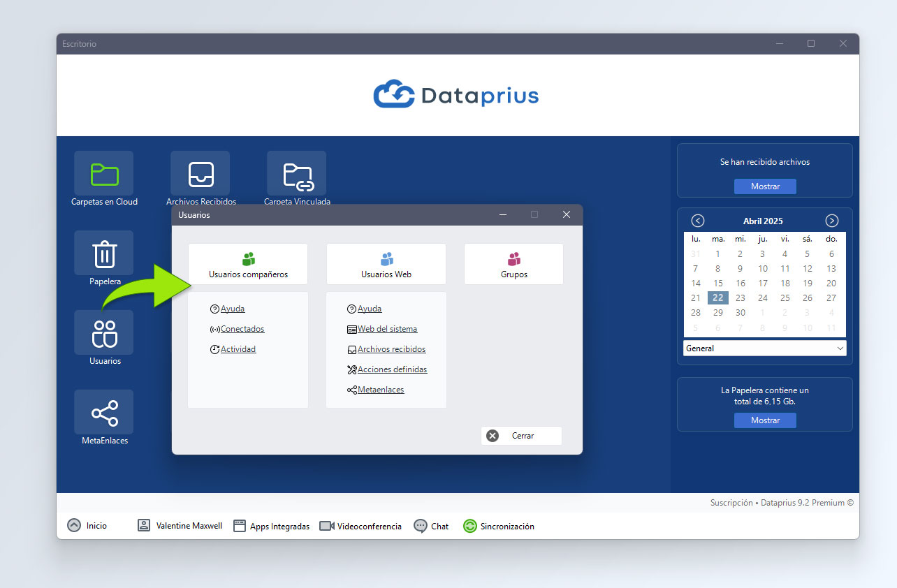Go to next calendar month
The image size is (897, 588).
point(832,221)
